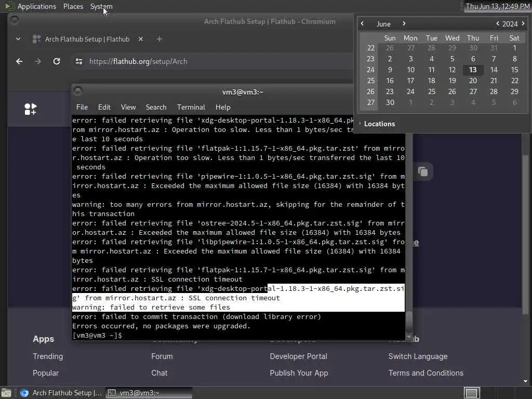
Task: Click the 'Errors occurred, no packages were upgraded.' line
Action: 161,326
